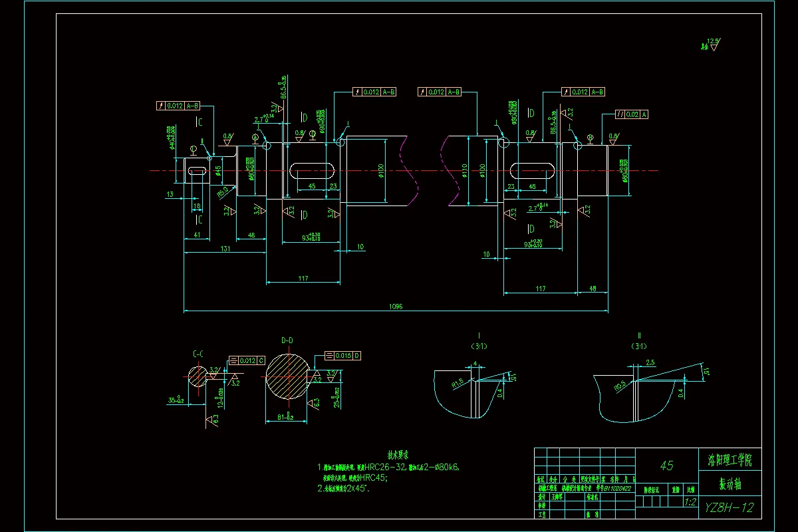The width and height of the screenshot is (798, 532).
Task: Click the C-C section title
Action: coord(198,354)
